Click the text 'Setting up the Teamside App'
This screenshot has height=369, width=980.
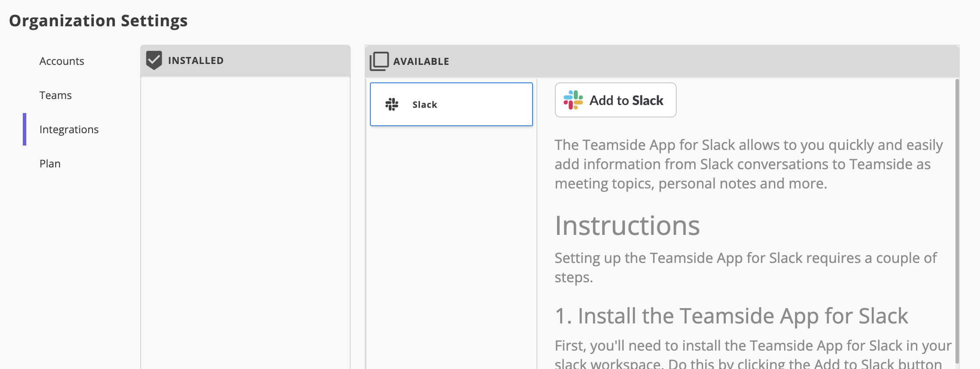point(746,267)
